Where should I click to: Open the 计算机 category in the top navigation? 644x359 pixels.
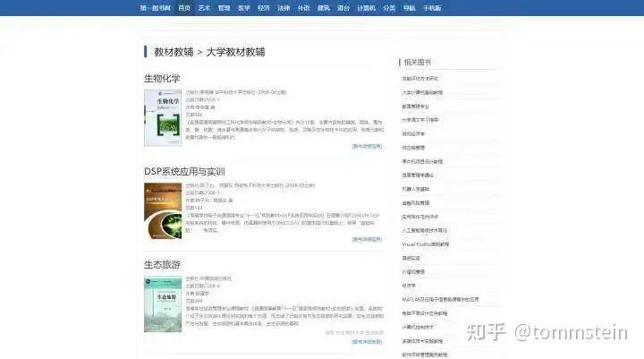[x=367, y=8]
